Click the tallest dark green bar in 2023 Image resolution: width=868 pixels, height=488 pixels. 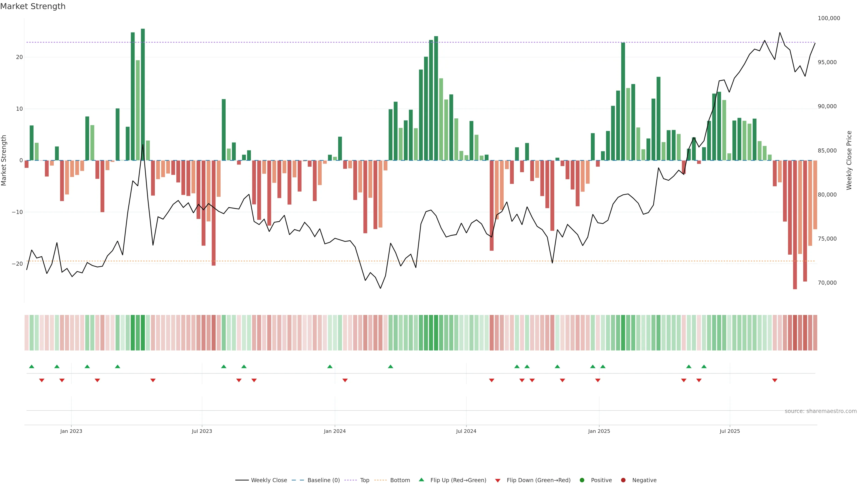pos(143,94)
